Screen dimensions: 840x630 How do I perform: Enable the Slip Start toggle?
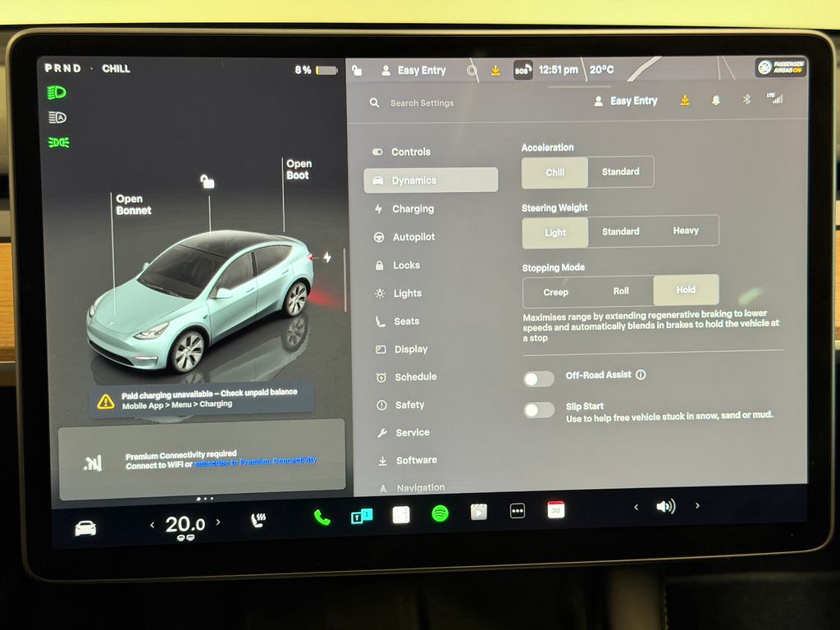pyautogui.click(x=539, y=410)
